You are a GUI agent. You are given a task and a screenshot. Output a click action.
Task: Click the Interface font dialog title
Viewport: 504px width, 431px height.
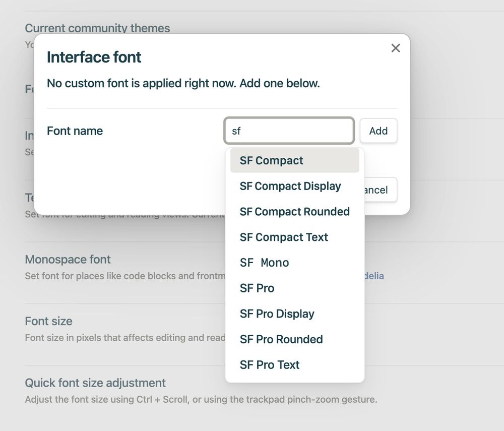tap(94, 57)
